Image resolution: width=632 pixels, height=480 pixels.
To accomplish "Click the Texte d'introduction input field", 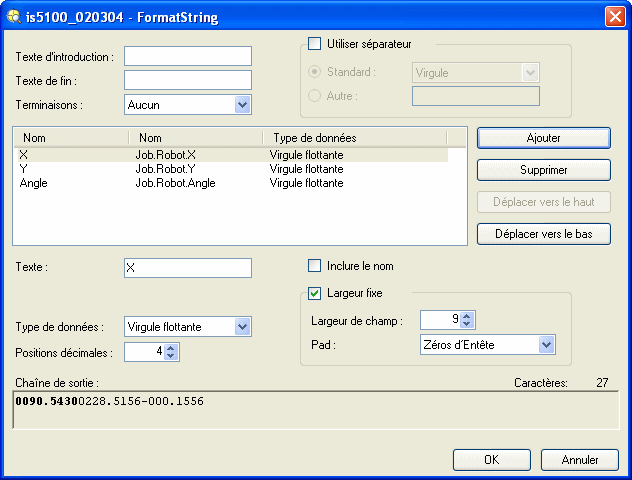I will pyautogui.click(x=187, y=56).
